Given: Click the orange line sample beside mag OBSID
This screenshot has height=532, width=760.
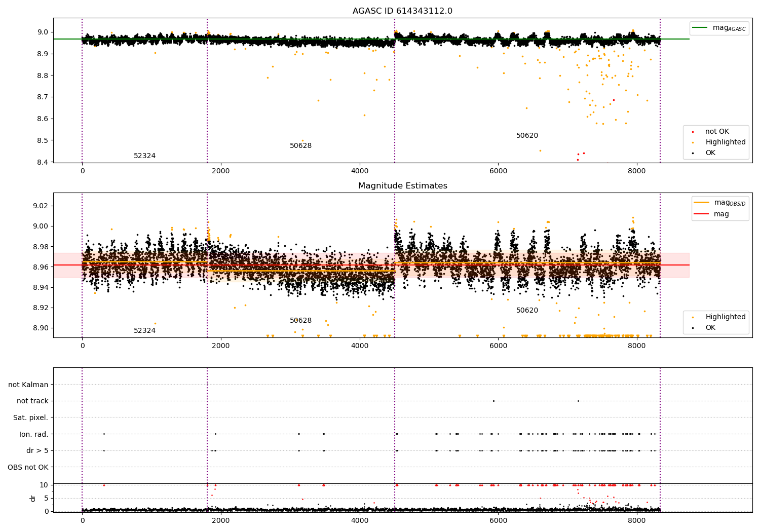Looking at the screenshot, I should (702, 203).
